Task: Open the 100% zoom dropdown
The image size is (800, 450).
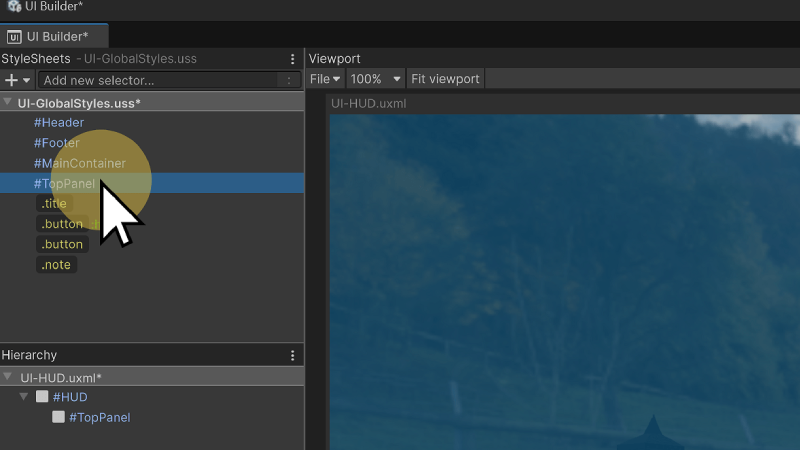Action: [x=376, y=79]
